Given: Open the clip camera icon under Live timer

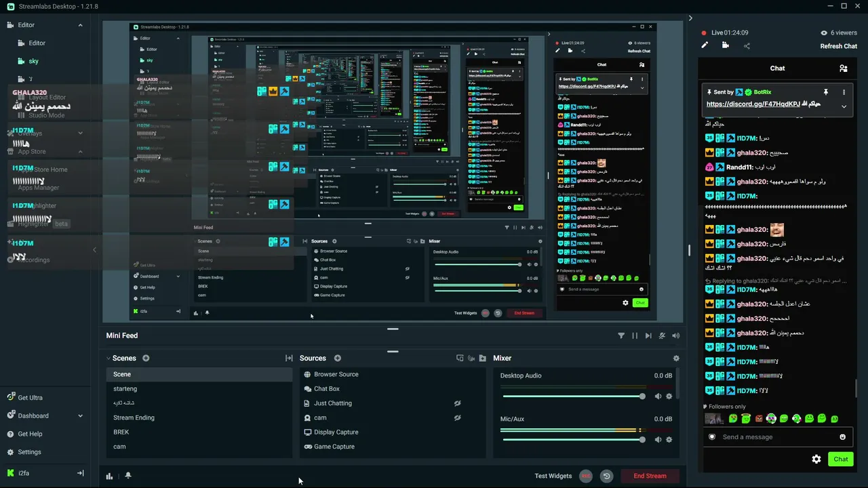Looking at the screenshot, I should point(726,45).
